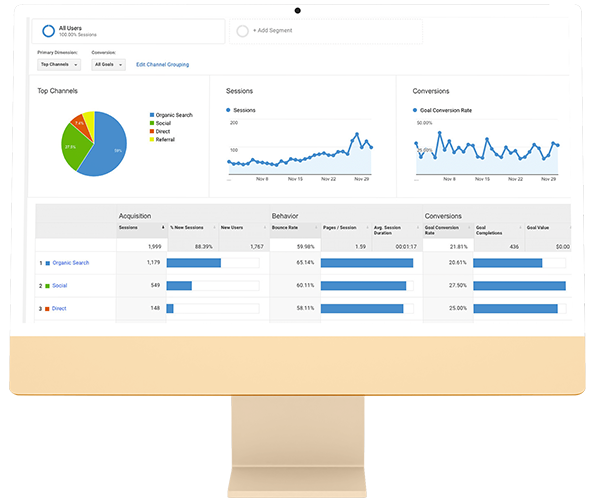The image size is (600, 500).
Task: Click the red square beside Direct row
Action: click(46, 309)
